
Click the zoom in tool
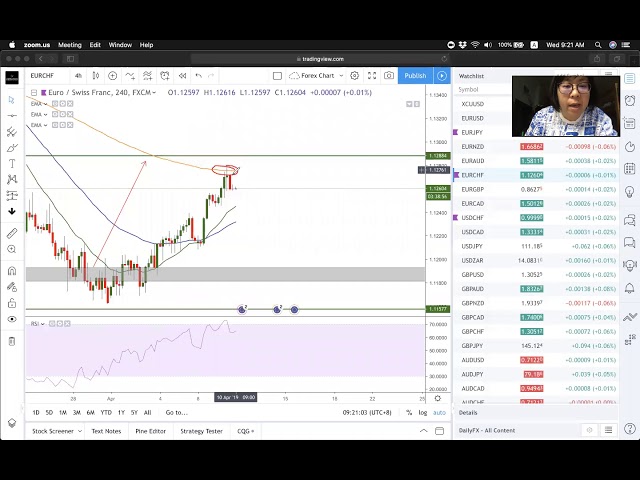pos(12,251)
